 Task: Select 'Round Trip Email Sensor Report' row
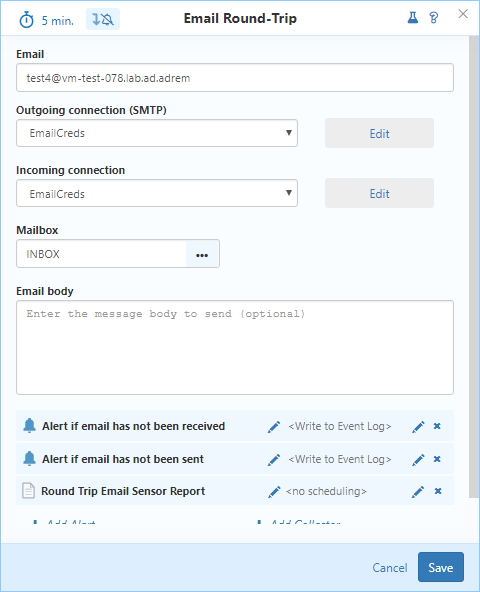click(x=235, y=491)
